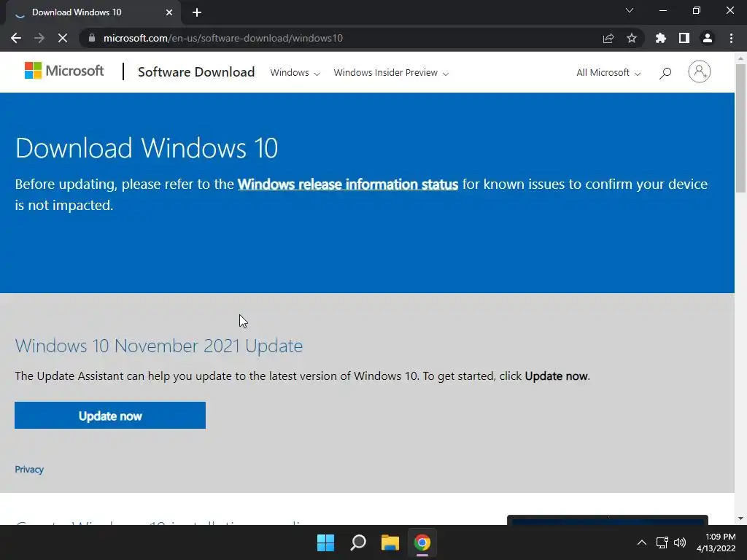This screenshot has height=560, width=747.
Task: Open File Explorer from taskbar
Action: 390,542
